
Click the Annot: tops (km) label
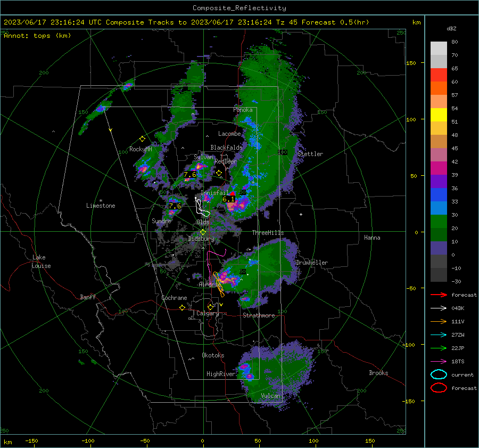pyautogui.click(x=37, y=36)
